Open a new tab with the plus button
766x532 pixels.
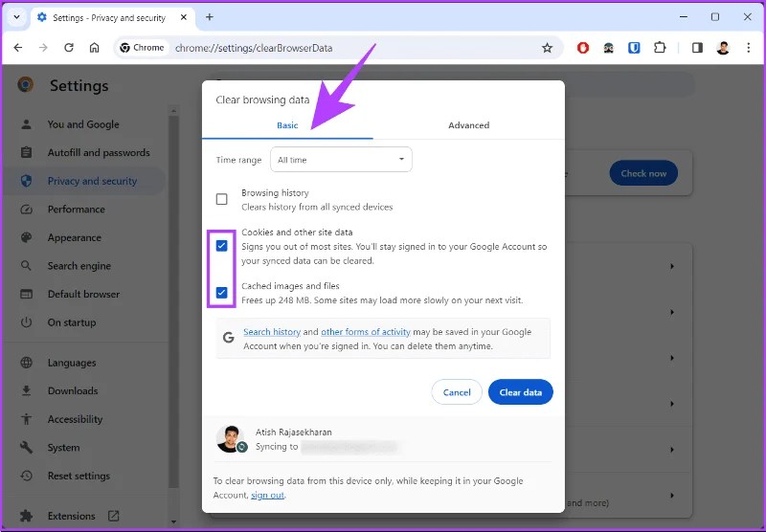pos(210,17)
